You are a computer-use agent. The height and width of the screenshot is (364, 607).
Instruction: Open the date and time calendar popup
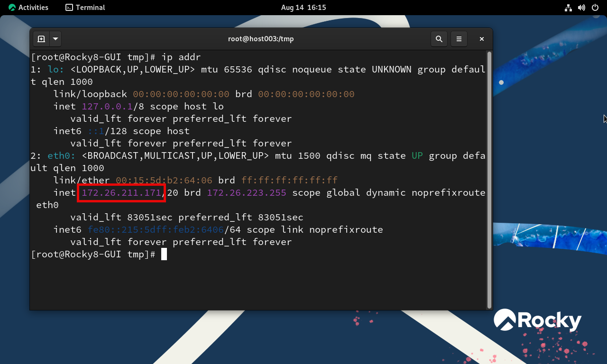point(303,7)
